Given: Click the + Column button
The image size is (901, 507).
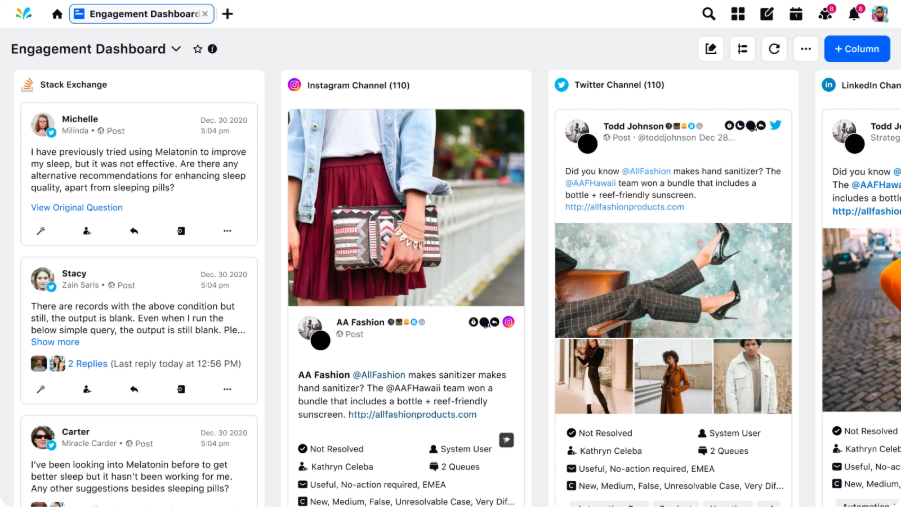Looking at the screenshot, I should click(x=857, y=49).
